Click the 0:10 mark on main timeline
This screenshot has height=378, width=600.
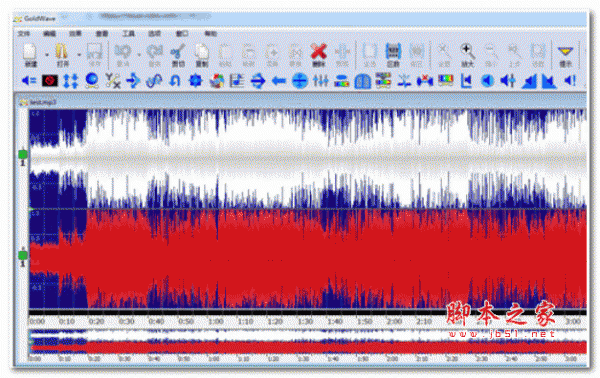click(x=67, y=321)
